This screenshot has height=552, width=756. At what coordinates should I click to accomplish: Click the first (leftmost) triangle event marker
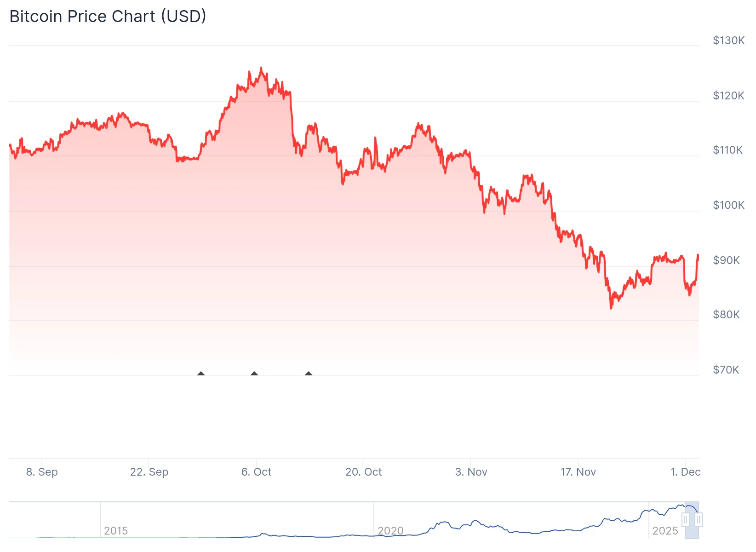coord(201,374)
